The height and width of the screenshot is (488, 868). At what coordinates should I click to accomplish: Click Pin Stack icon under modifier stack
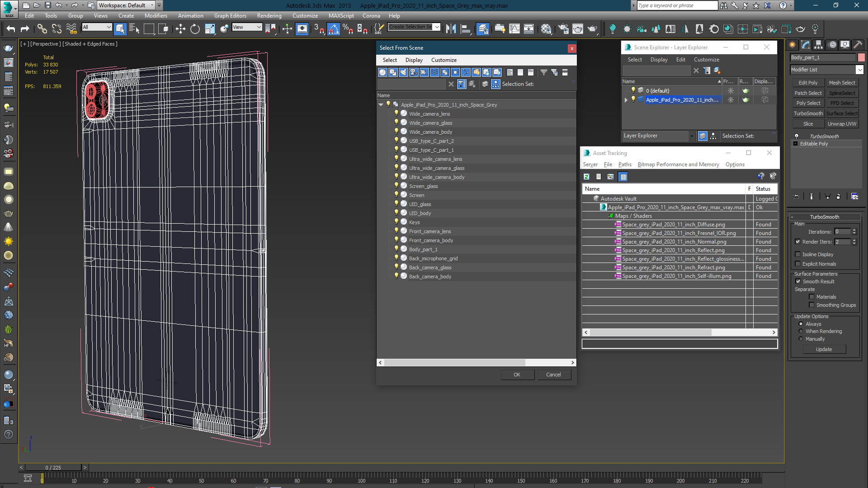tap(796, 197)
